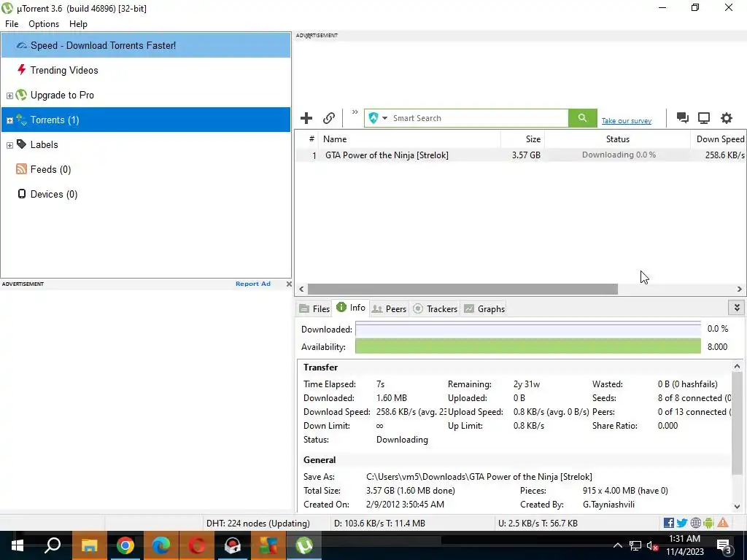
Task: Sort torrents by the Status column header
Action: point(617,139)
